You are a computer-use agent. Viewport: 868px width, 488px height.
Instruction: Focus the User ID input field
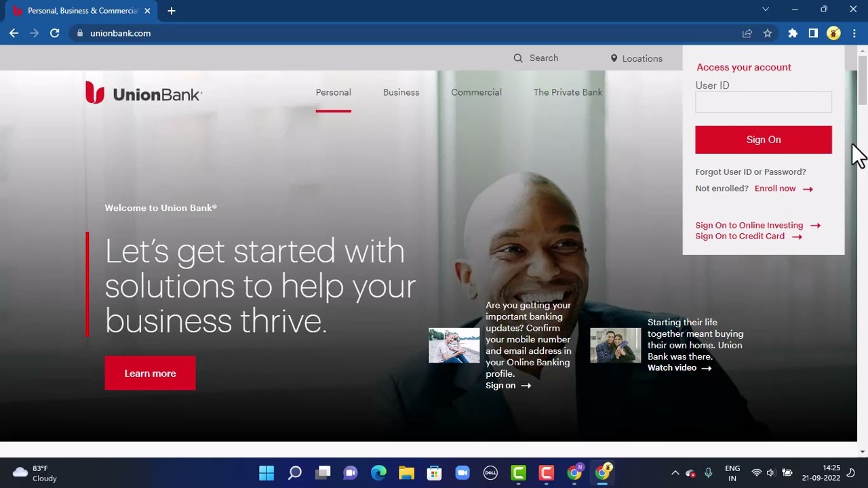(x=764, y=102)
